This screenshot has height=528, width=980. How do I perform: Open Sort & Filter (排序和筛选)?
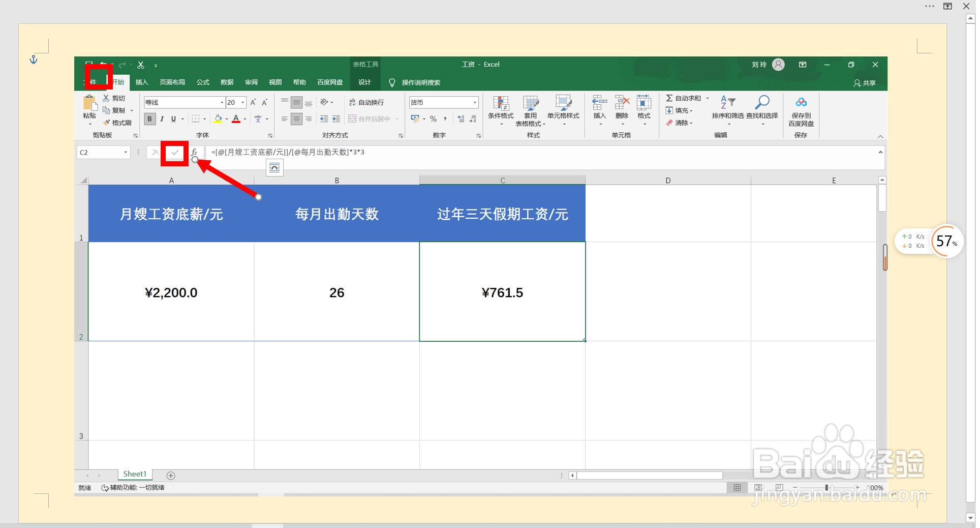728,110
